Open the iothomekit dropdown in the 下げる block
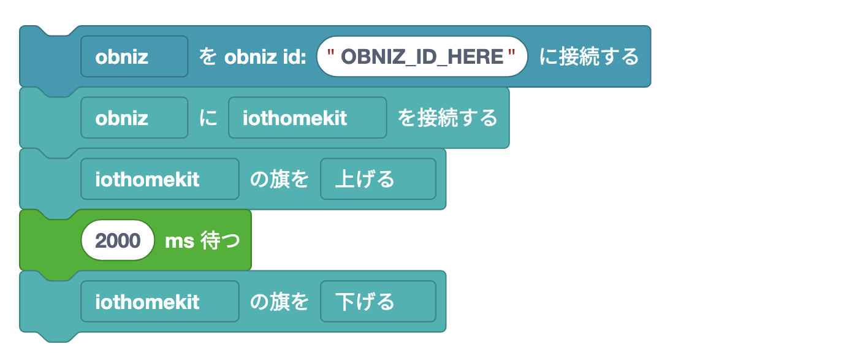Image resolution: width=868 pixels, height=363 pixels. coord(159,302)
